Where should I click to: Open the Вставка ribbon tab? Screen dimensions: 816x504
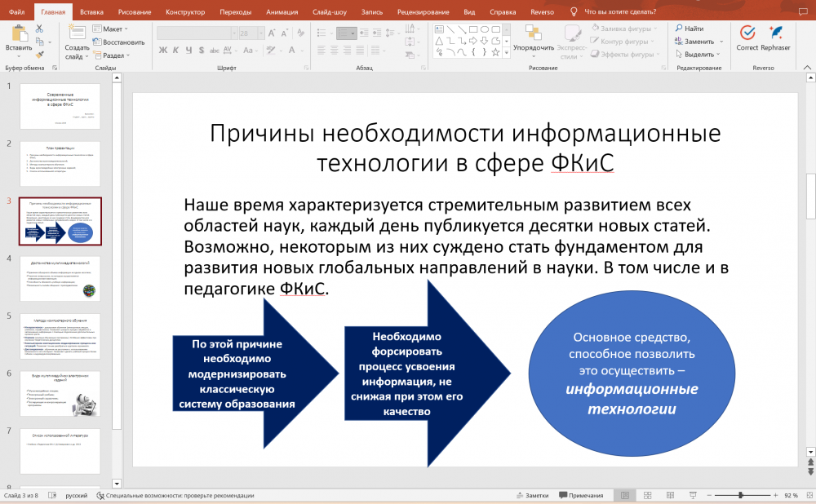pos(91,12)
